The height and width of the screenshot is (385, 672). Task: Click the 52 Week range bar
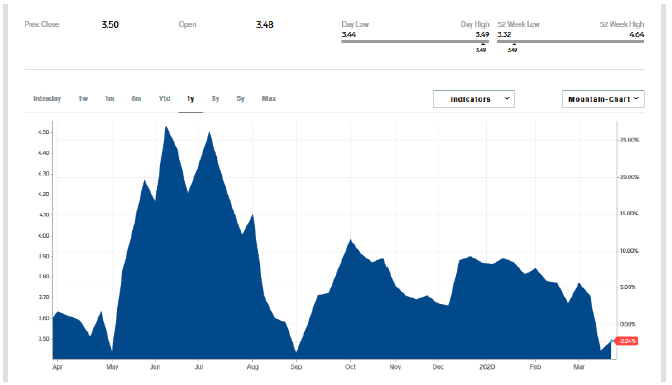570,42
